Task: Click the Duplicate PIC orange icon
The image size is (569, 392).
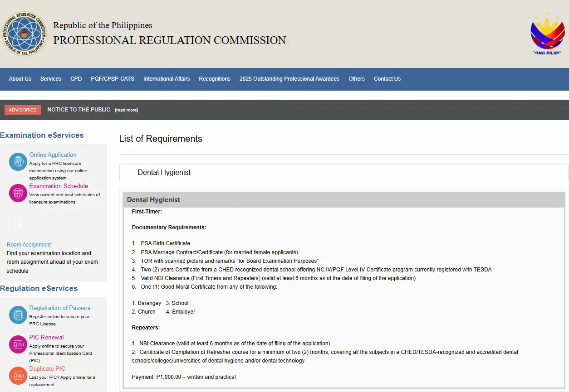Action: click(x=18, y=376)
